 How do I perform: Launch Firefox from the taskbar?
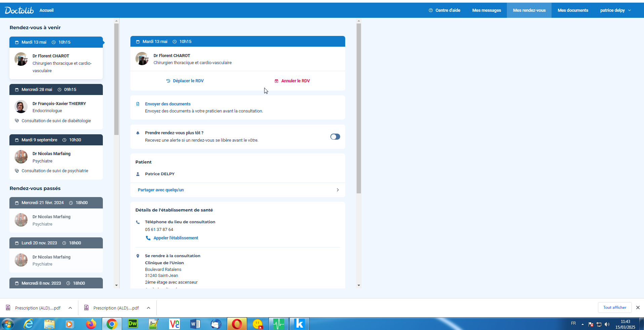[x=91, y=324]
